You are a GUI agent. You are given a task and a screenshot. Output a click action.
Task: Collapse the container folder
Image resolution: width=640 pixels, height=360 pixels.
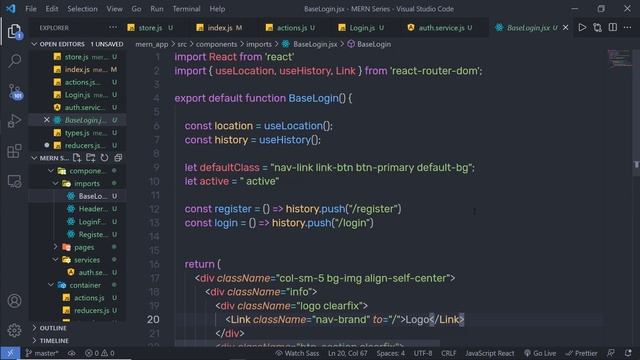click(x=77, y=285)
